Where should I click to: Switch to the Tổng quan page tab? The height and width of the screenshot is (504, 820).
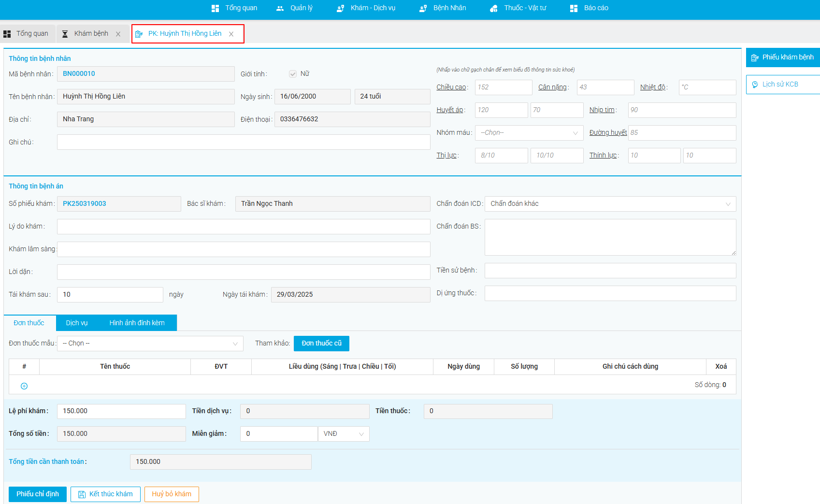tap(28, 34)
